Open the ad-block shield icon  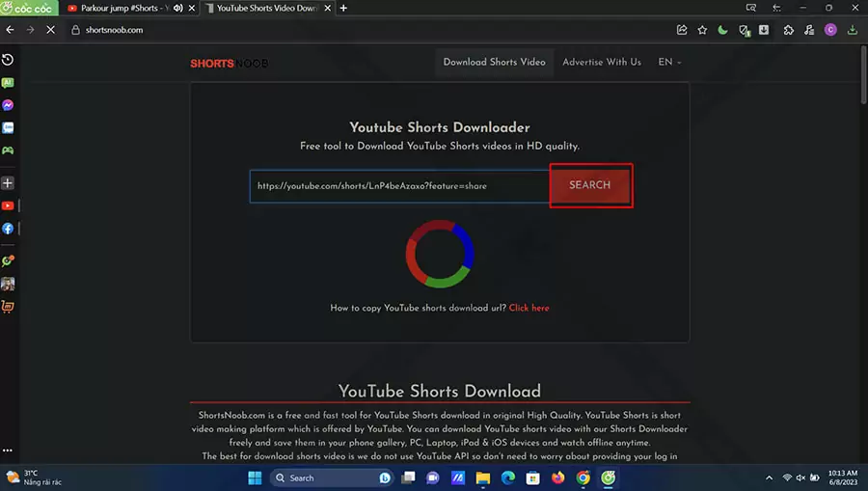point(744,31)
